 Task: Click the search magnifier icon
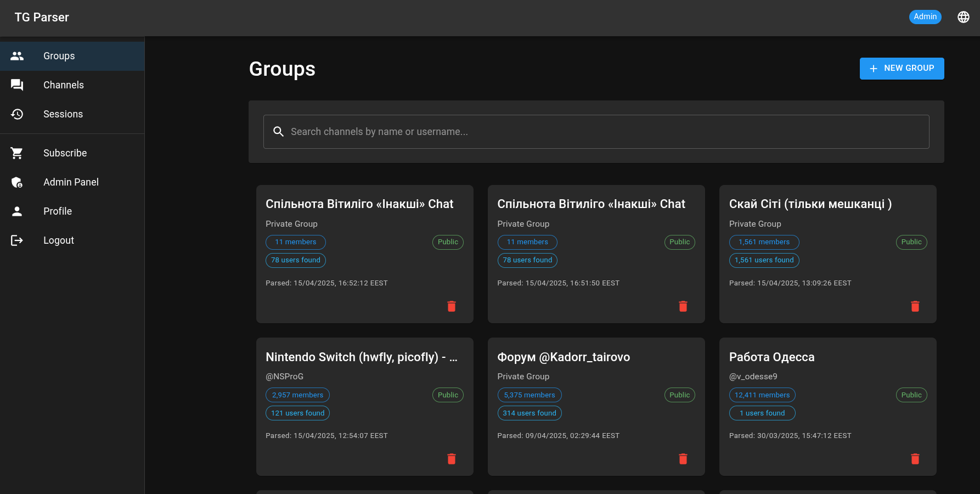pos(279,132)
